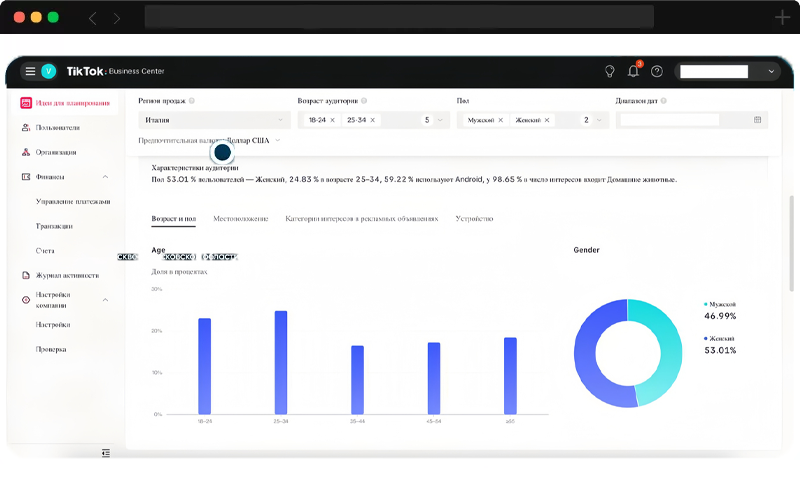The height and width of the screenshot is (484, 800).
Task: Click the date range calendar icon
Action: coord(757,120)
